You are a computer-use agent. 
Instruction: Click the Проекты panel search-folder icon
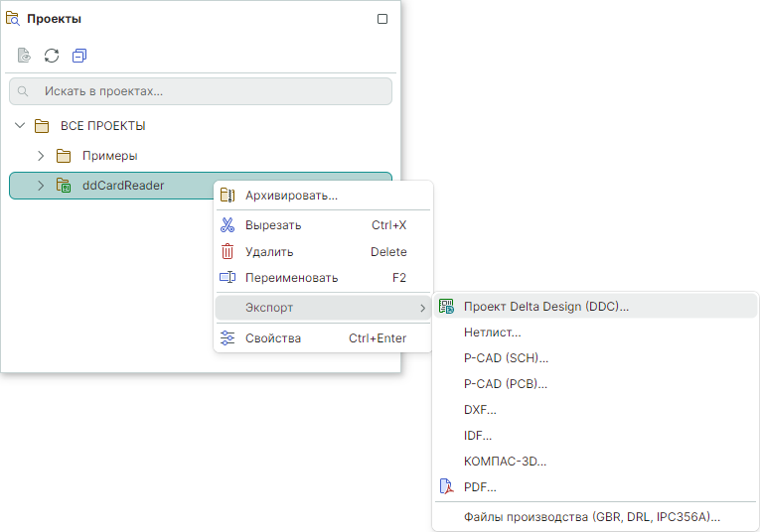(x=13, y=18)
